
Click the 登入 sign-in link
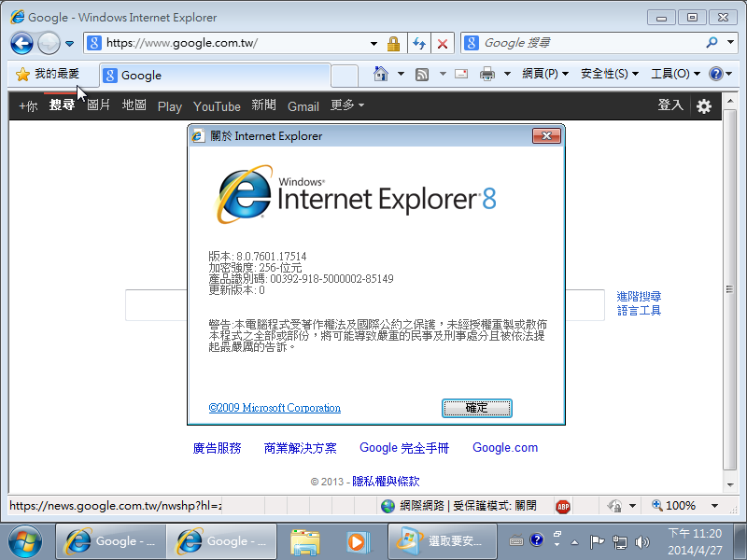[x=670, y=105]
